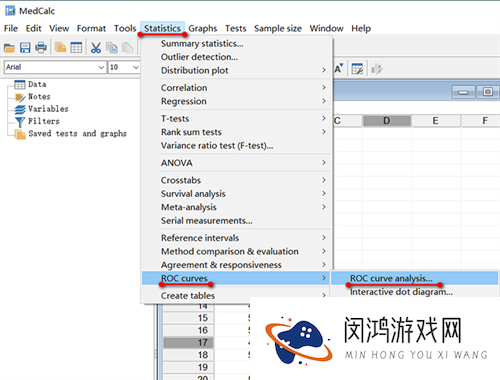Open the Graphs menu
500x380 pixels.
[x=203, y=28]
